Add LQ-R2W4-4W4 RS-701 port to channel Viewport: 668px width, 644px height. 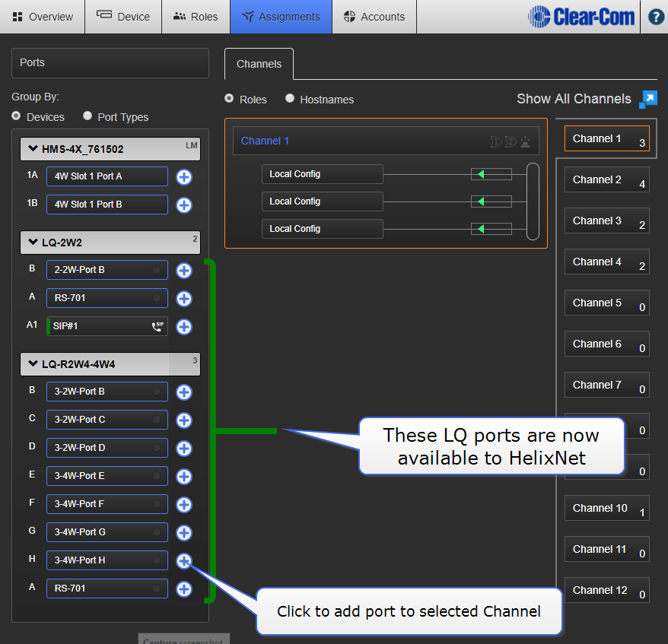(184, 589)
